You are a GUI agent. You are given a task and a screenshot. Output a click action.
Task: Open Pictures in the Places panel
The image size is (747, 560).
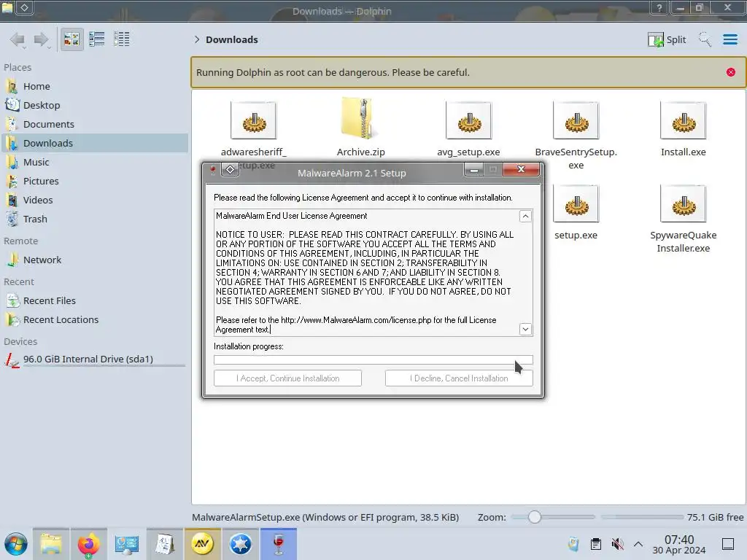[94, 182]
